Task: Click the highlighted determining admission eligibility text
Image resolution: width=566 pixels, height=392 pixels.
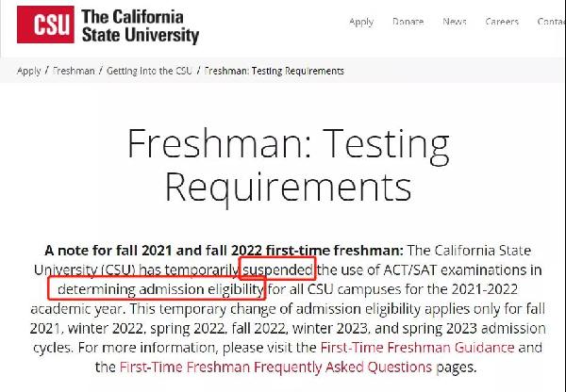Action: [160, 289]
